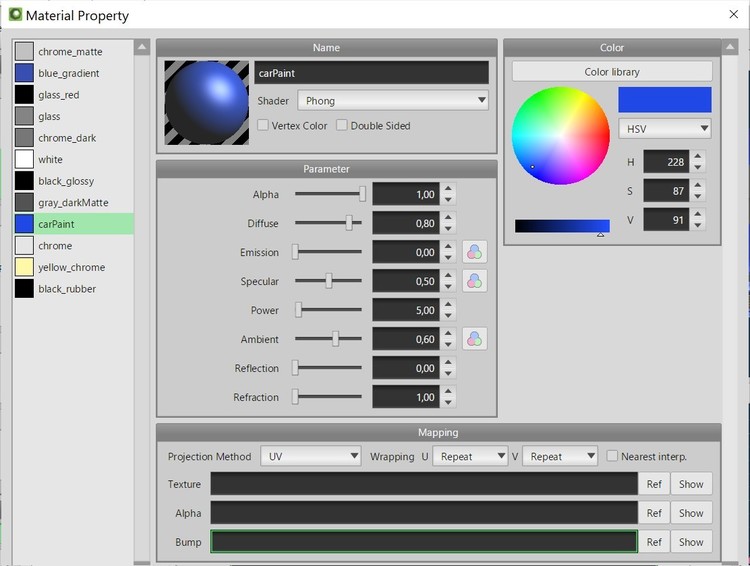750x566 pixels.
Task: Click the material preview sphere thumbnail
Action: (207, 102)
